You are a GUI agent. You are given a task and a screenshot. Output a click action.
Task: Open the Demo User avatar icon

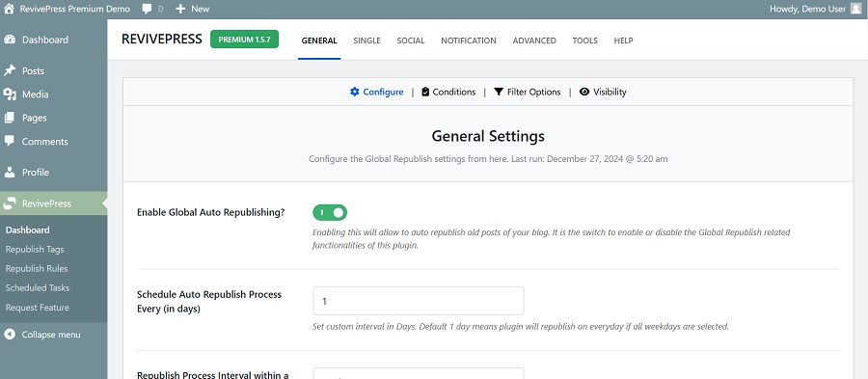coord(856,9)
